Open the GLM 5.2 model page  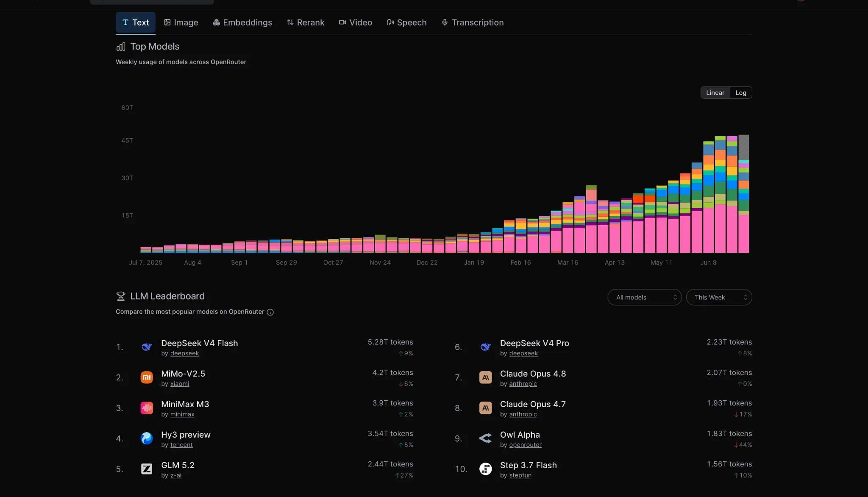178,465
